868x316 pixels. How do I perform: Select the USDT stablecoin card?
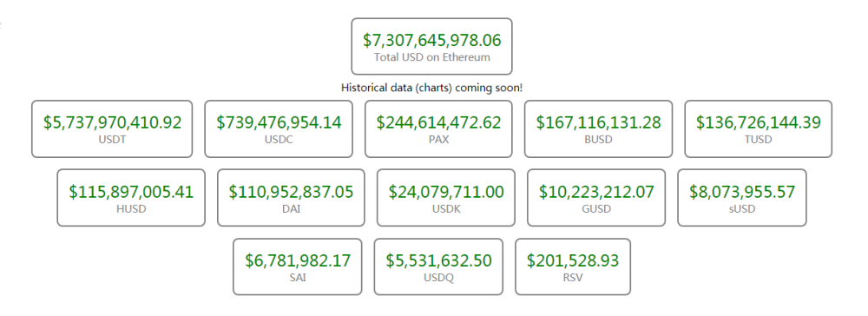(x=112, y=129)
